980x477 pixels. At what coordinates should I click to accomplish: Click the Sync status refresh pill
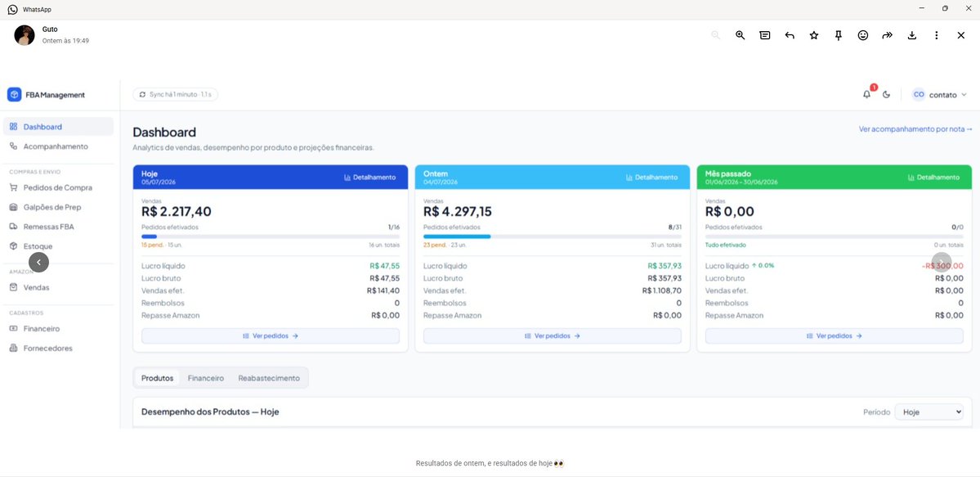tap(176, 95)
